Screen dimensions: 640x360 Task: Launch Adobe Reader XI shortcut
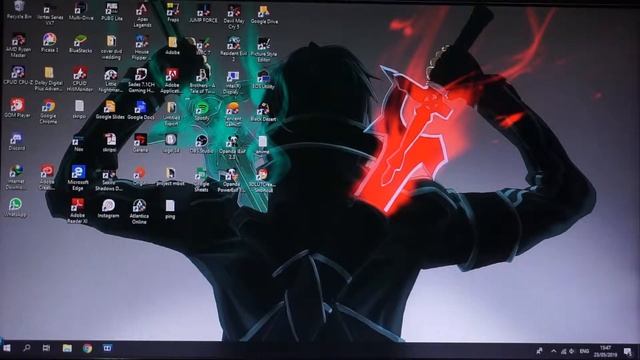tap(77, 211)
